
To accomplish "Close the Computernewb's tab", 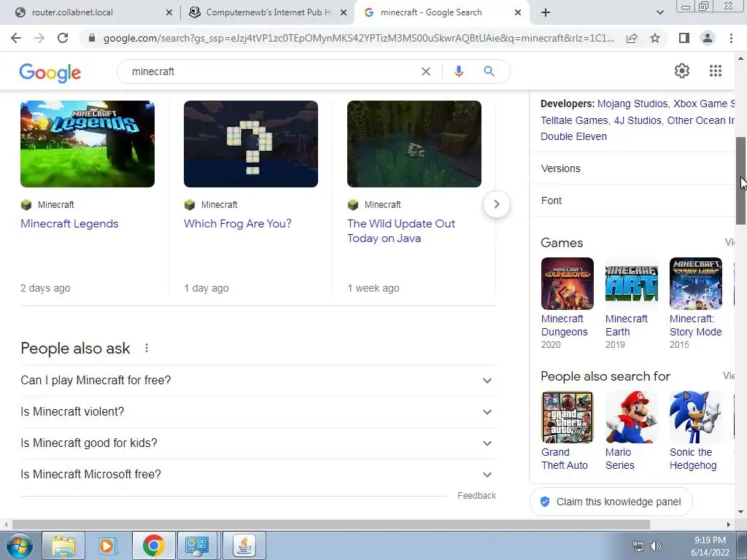I will coord(344,12).
